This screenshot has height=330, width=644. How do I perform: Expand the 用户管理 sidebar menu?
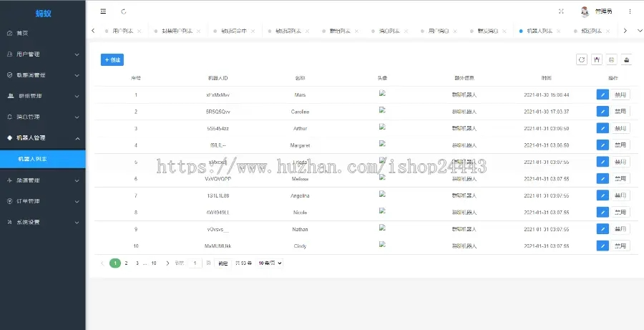[42, 54]
